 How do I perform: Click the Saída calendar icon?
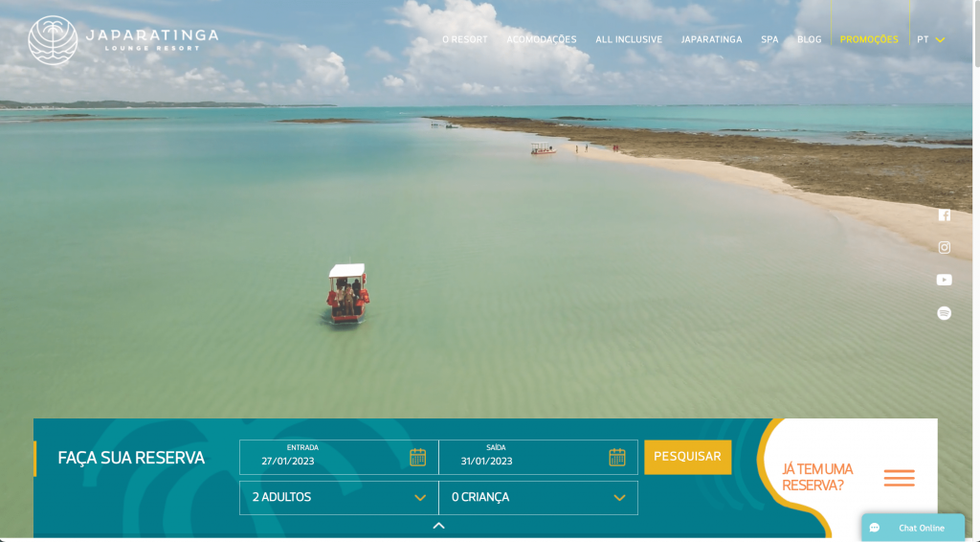617,457
